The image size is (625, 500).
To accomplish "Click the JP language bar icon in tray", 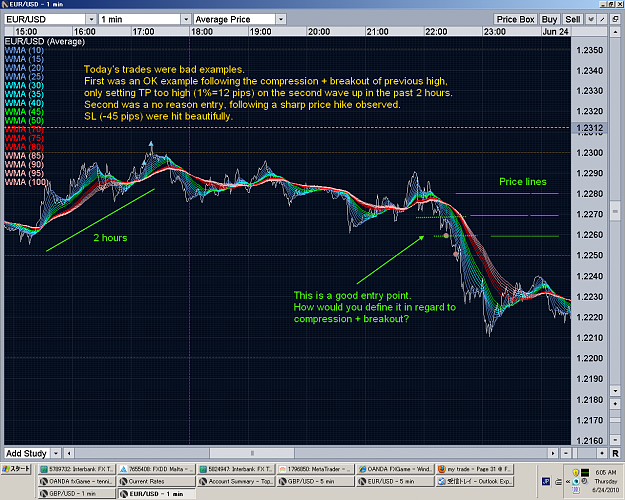I will 546,482.
